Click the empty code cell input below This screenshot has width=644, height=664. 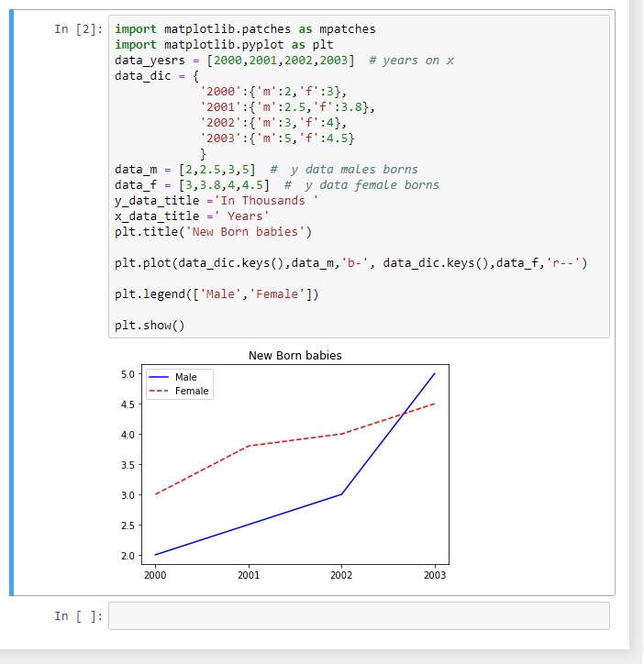click(359, 615)
